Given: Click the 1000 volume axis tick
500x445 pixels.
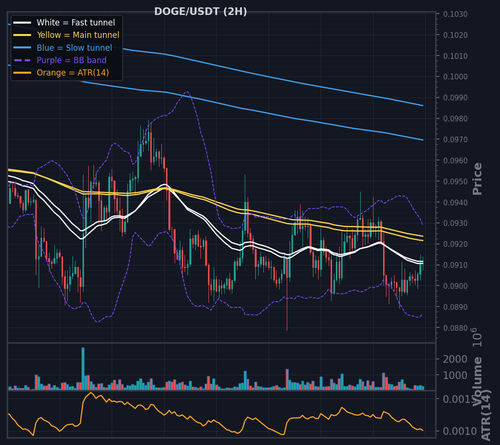Looking at the screenshot, I should pyautogui.click(x=455, y=375).
